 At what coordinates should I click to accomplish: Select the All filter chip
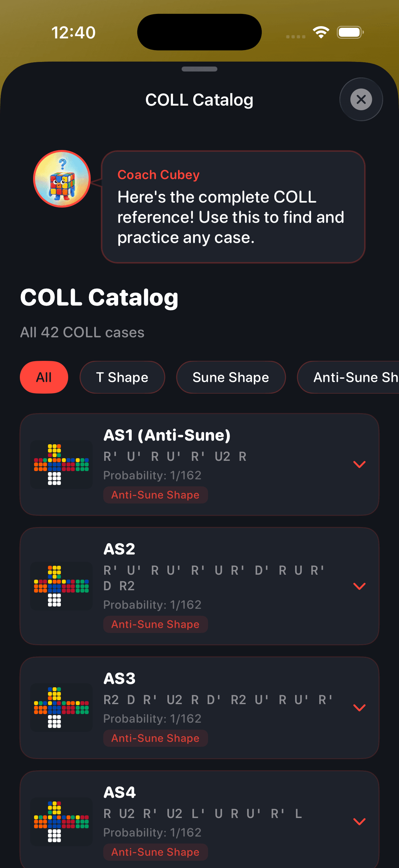point(44,377)
